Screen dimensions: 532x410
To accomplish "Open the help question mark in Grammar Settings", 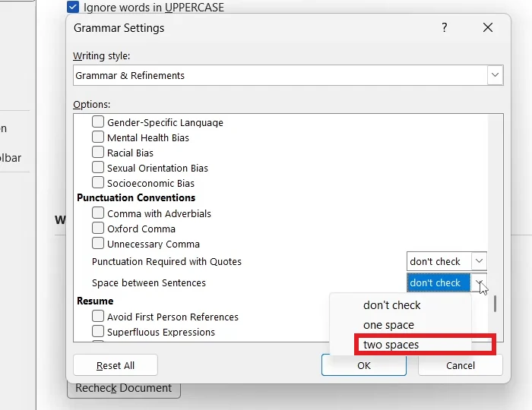I will 445,27.
